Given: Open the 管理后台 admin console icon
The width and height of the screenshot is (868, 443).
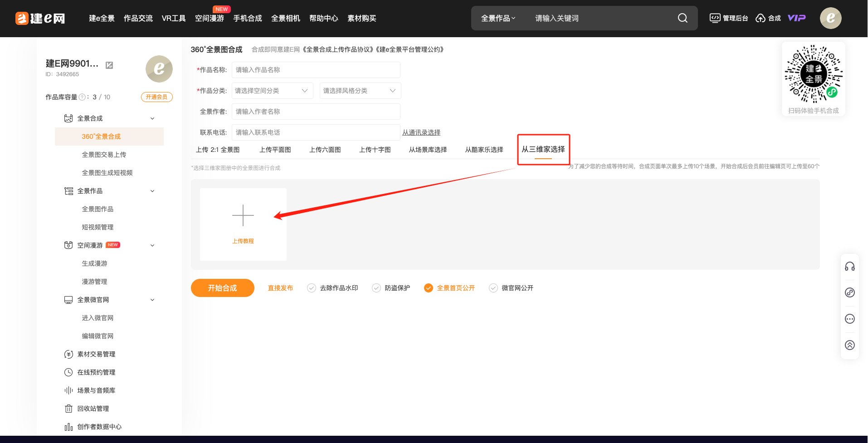Looking at the screenshot, I should coord(715,18).
